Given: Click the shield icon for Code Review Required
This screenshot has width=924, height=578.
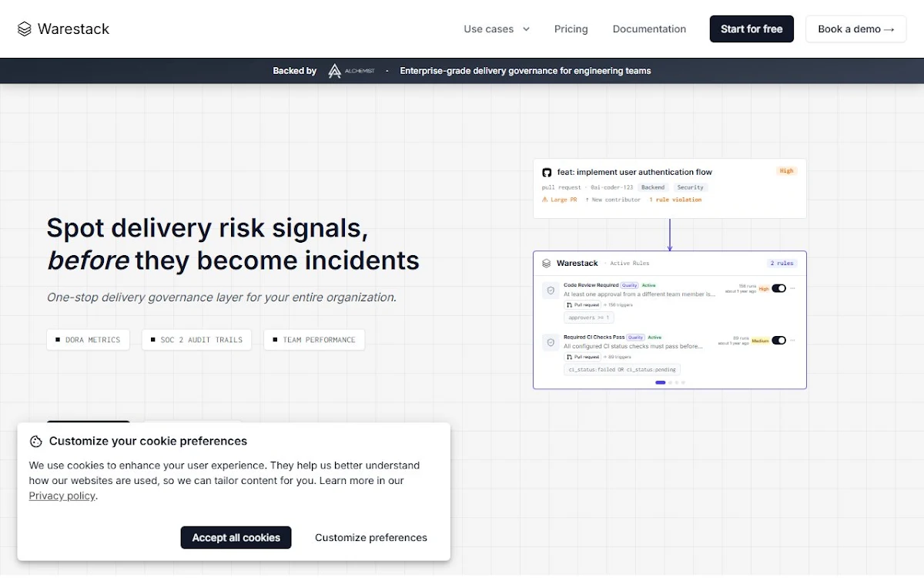Looking at the screenshot, I should click(551, 291).
